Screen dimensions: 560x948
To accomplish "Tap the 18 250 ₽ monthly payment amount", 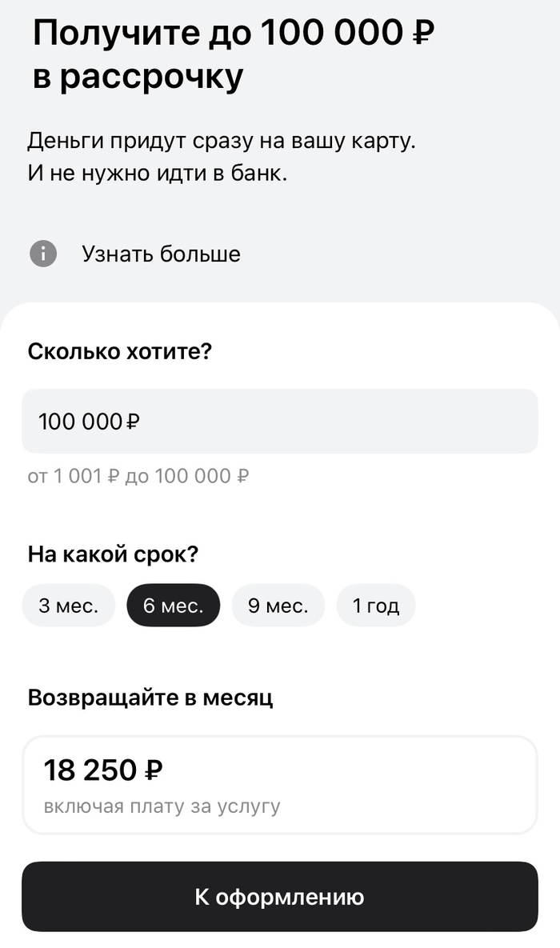I will coord(103,770).
